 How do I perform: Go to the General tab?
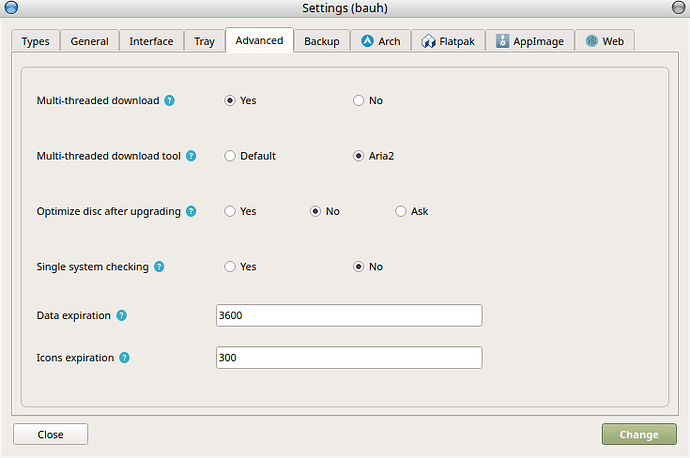pyautogui.click(x=89, y=41)
